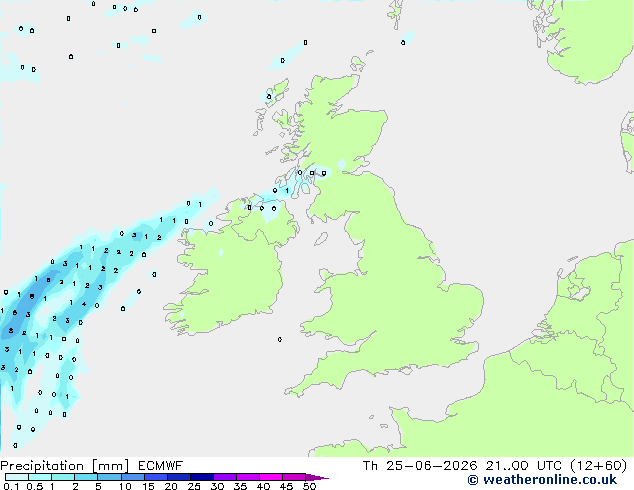Image resolution: width=634 pixels, height=490 pixels.
Task: Click the 'Precipitation [mm]' title text
Action: point(64,466)
